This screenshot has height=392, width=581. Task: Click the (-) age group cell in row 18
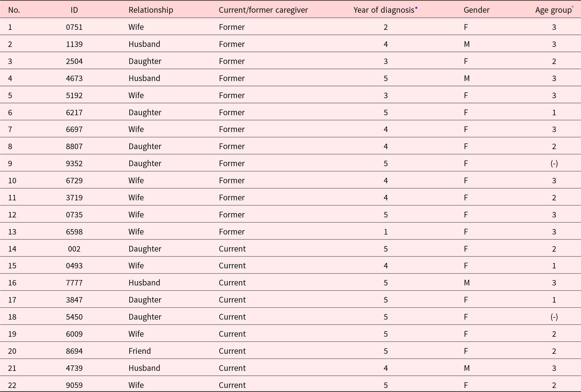[x=554, y=317]
